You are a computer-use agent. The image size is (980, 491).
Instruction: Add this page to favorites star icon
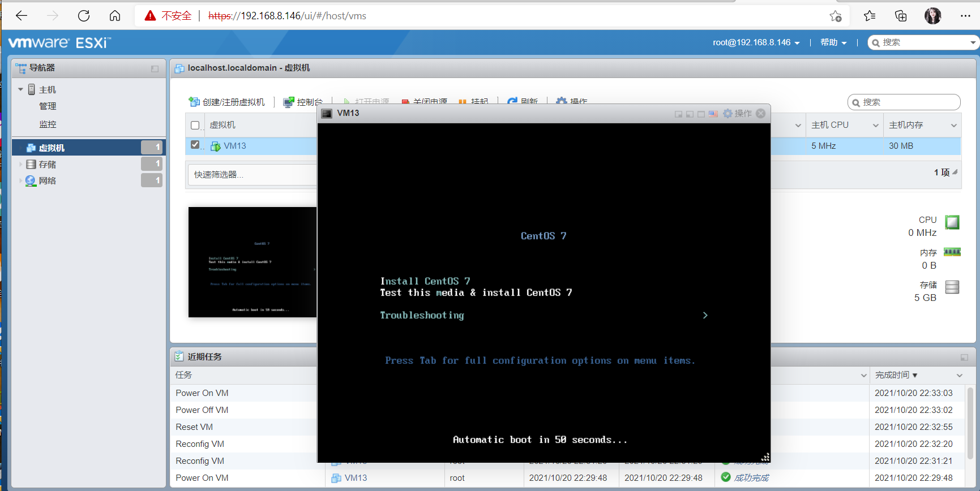(836, 16)
